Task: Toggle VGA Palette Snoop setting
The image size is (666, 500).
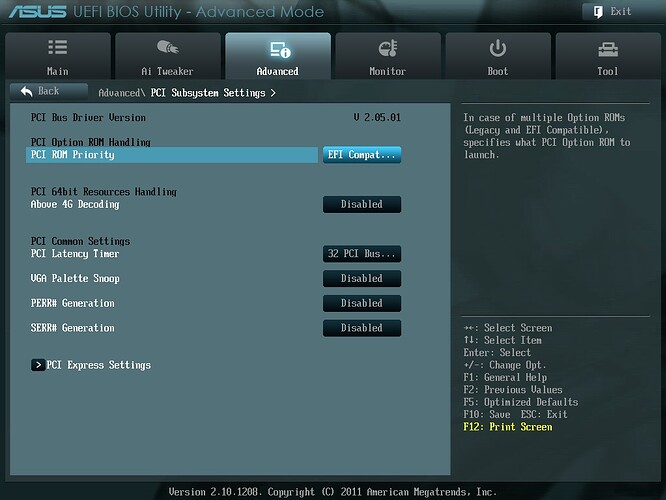Action: pos(361,279)
